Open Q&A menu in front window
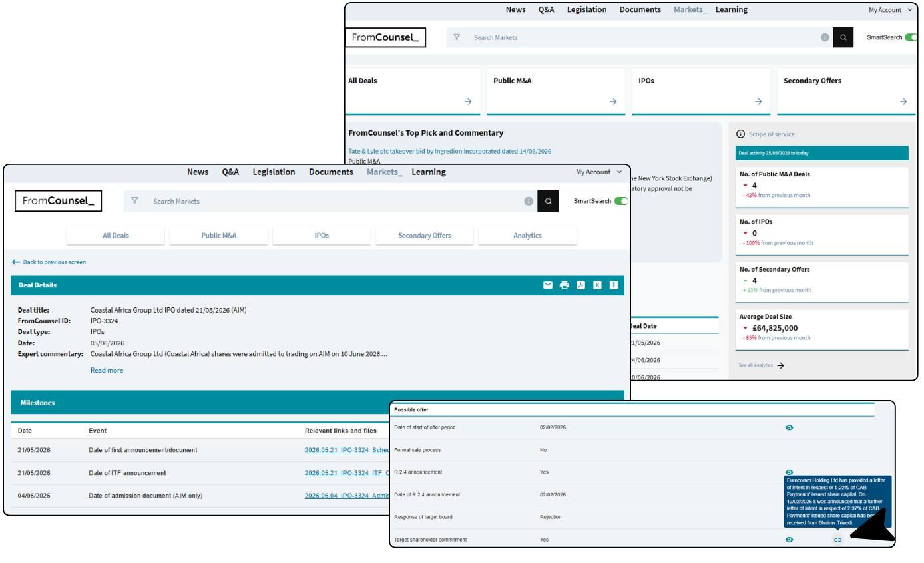This screenshot has width=924, height=563. point(230,172)
